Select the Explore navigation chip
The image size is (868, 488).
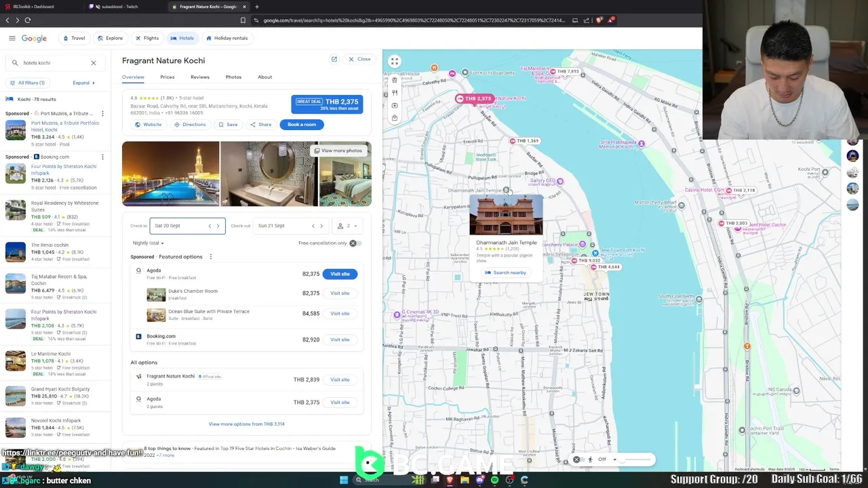[110, 38]
